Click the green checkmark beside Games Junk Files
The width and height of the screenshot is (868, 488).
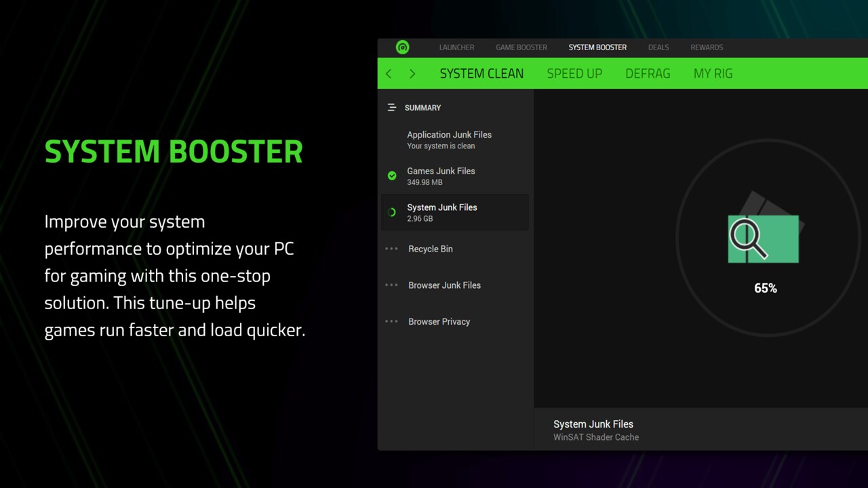392,176
